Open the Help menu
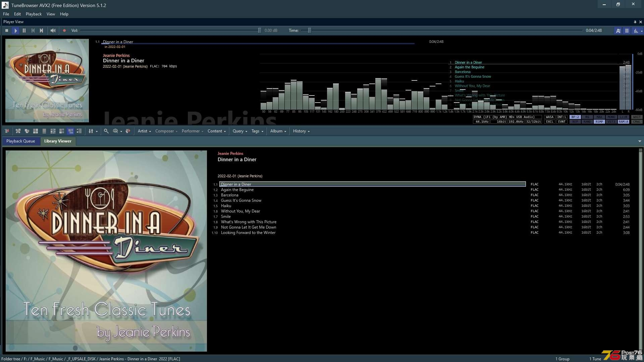This screenshot has height=362, width=644. [64, 14]
